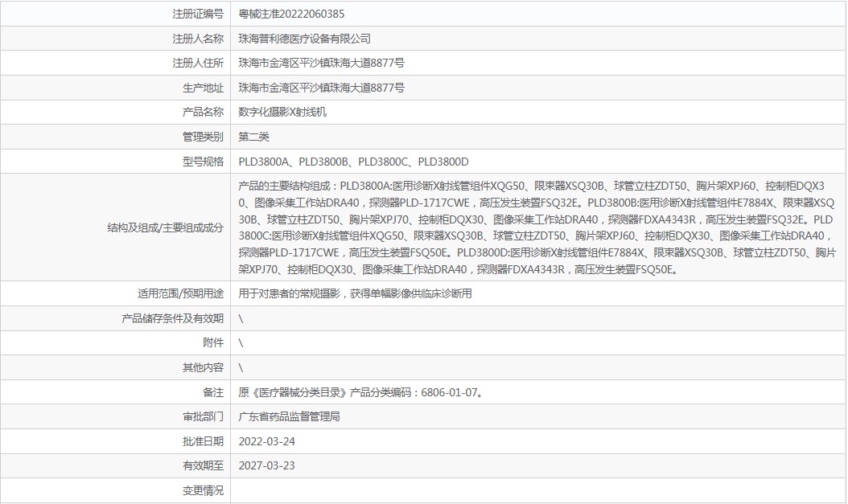Click the 产品储存条件及有效期 label
The width and height of the screenshot is (848, 504).
click(x=172, y=318)
